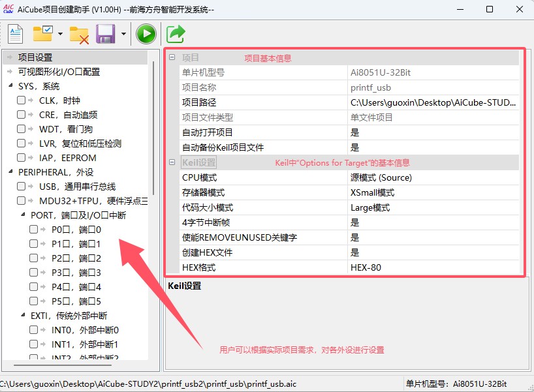Click the status bar project file path
Image resolution: width=534 pixels, height=392 pixels.
(148, 384)
